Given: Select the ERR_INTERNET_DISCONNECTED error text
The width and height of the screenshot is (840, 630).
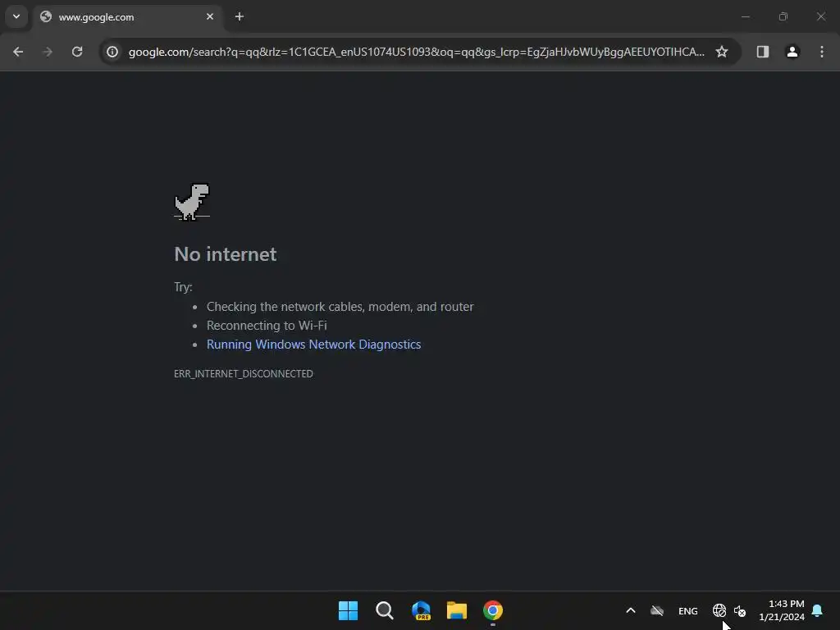Looking at the screenshot, I should pos(244,374).
